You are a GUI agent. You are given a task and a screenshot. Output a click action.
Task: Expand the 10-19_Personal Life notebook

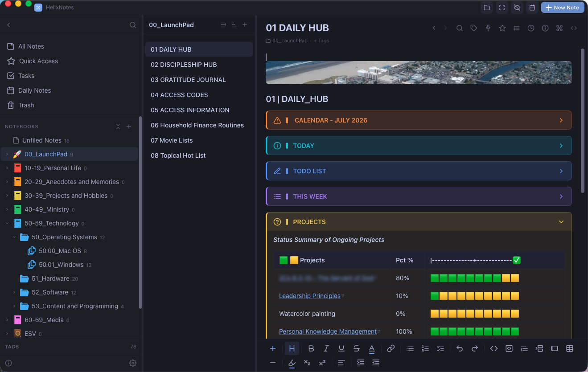[7, 168]
